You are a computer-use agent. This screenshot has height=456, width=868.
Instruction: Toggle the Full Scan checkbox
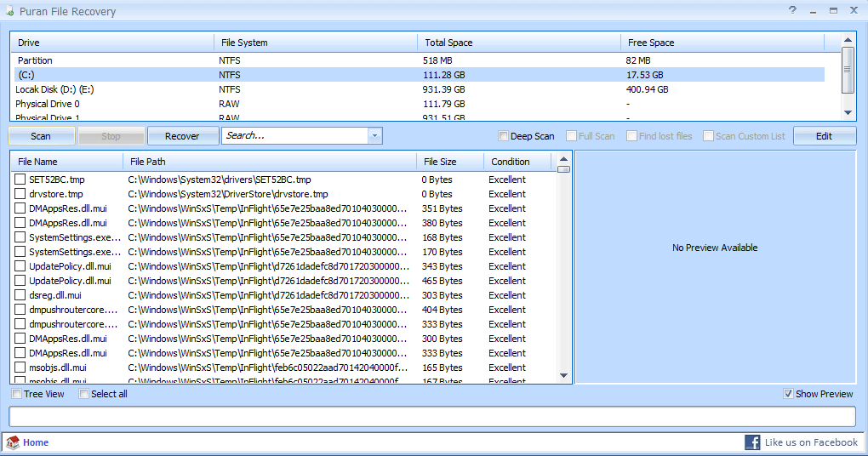[x=571, y=136]
